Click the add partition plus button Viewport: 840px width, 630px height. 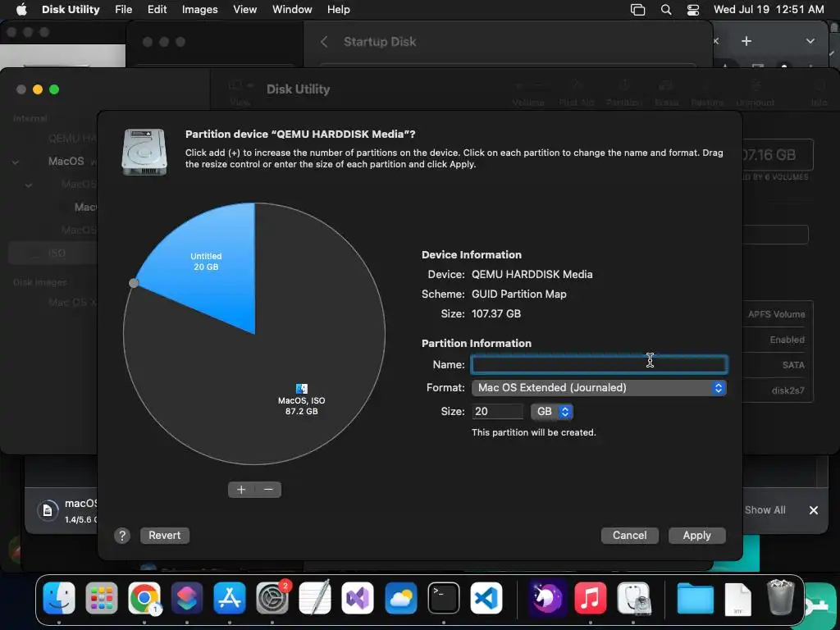pyautogui.click(x=241, y=490)
